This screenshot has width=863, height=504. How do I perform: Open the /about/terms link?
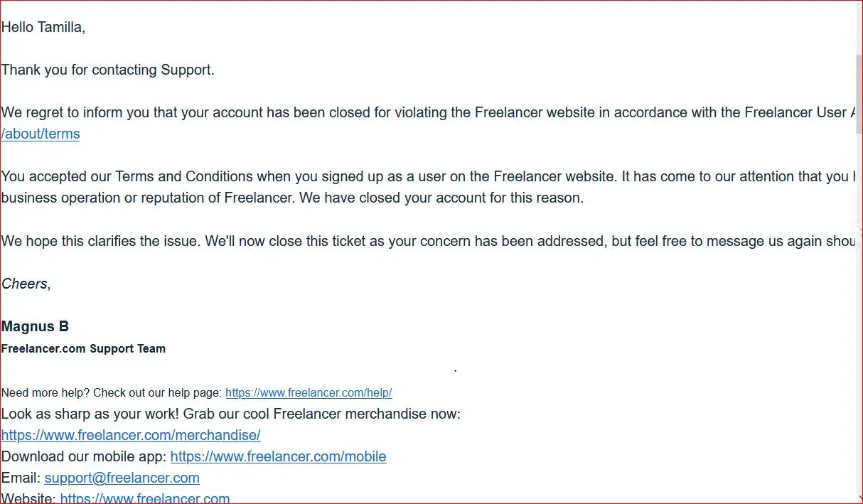click(x=41, y=134)
